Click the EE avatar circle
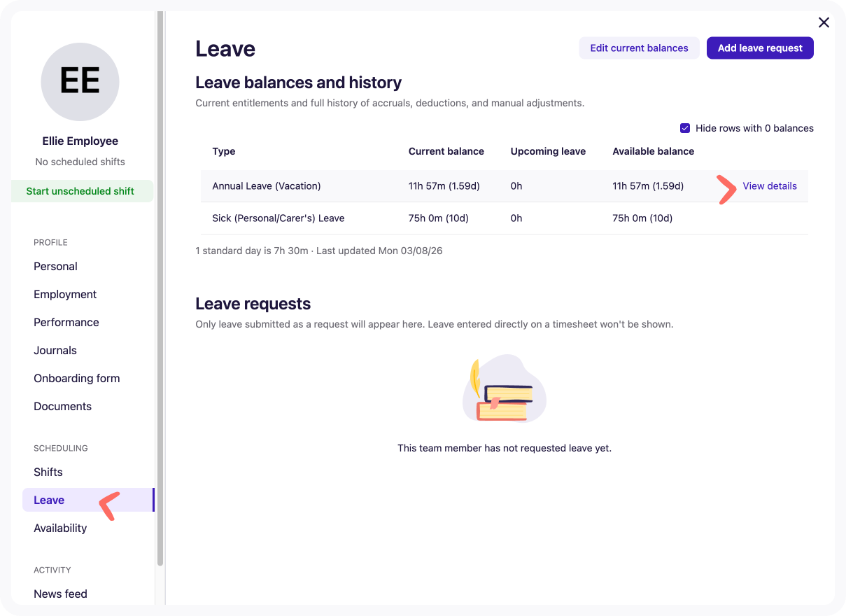This screenshot has width=846, height=616. pyautogui.click(x=80, y=82)
